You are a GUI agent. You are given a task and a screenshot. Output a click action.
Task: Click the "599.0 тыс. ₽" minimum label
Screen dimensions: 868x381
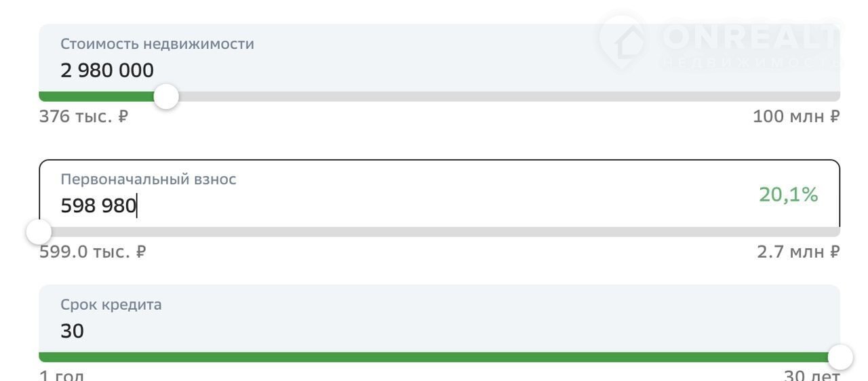(x=92, y=252)
